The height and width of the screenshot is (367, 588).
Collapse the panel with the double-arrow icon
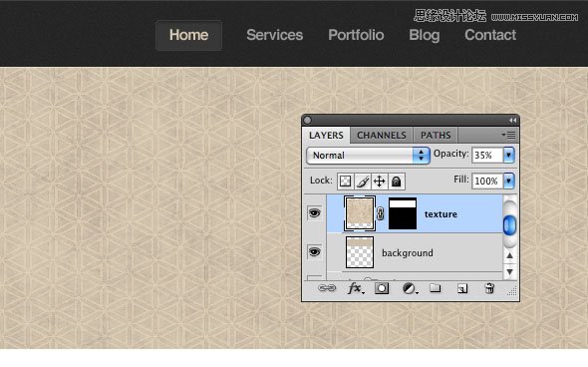coord(512,120)
